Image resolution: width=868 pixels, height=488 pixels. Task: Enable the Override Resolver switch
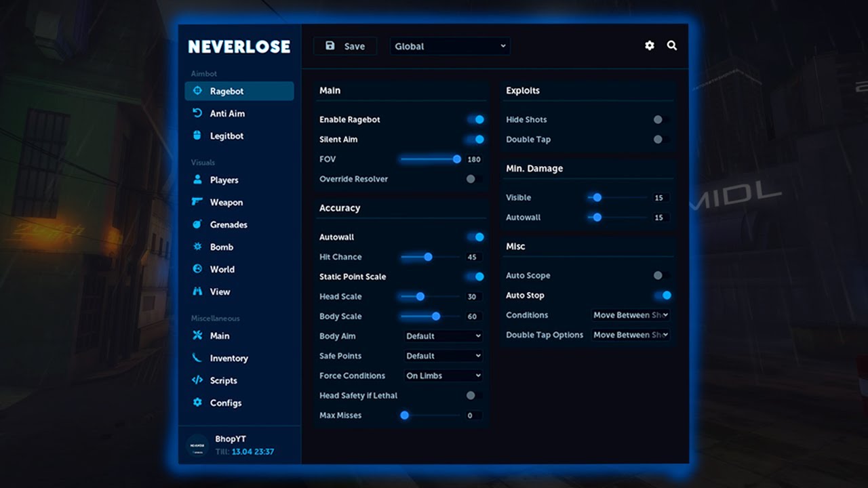point(475,179)
